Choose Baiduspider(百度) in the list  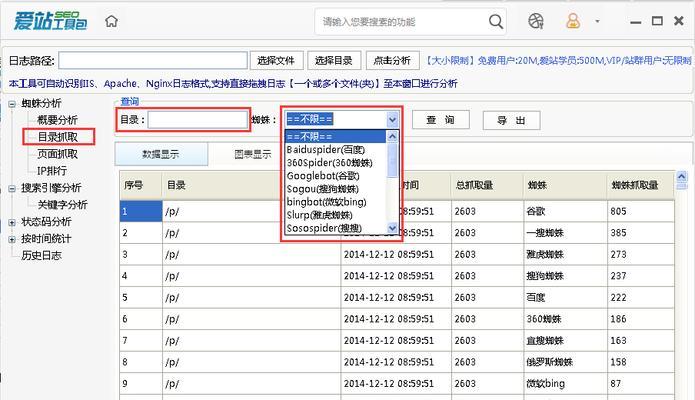point(335,149)
